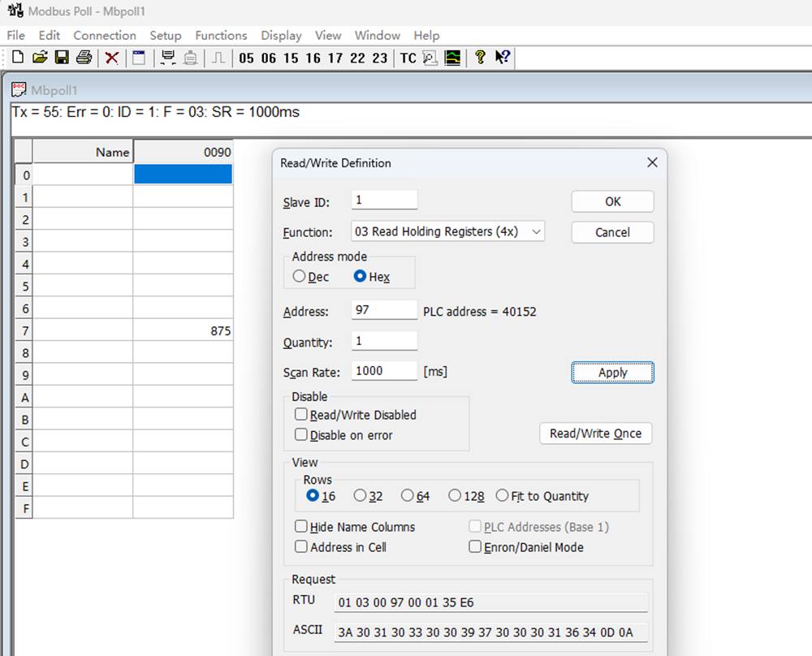
Task: Close the Read/Write Definition dialog
Action: pos(652,162)
